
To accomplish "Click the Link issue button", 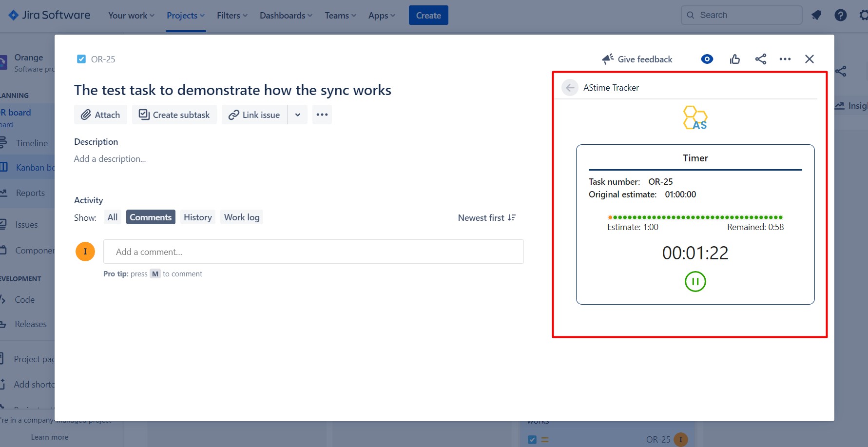I will point(254,115).
